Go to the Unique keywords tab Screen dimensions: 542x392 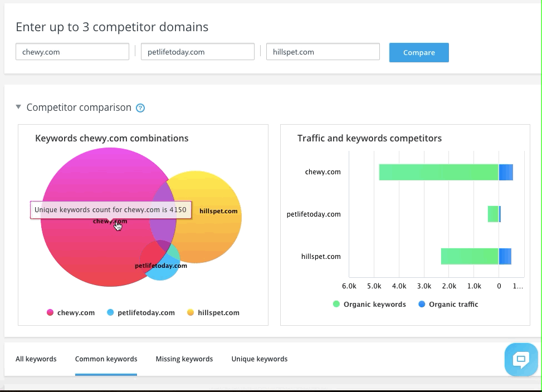[x=260, y=359]
